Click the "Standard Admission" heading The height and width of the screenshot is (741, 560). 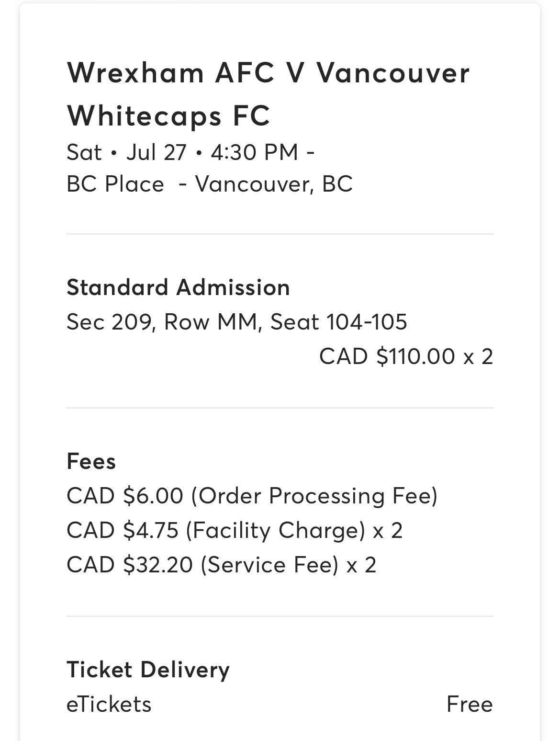click(x=178, y=287)
